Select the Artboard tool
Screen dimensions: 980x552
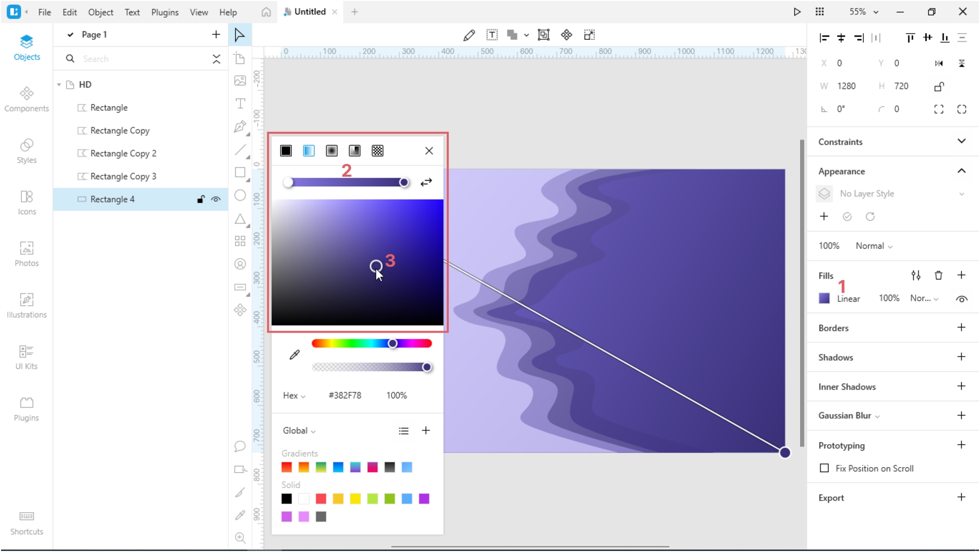tap(240, 58)
